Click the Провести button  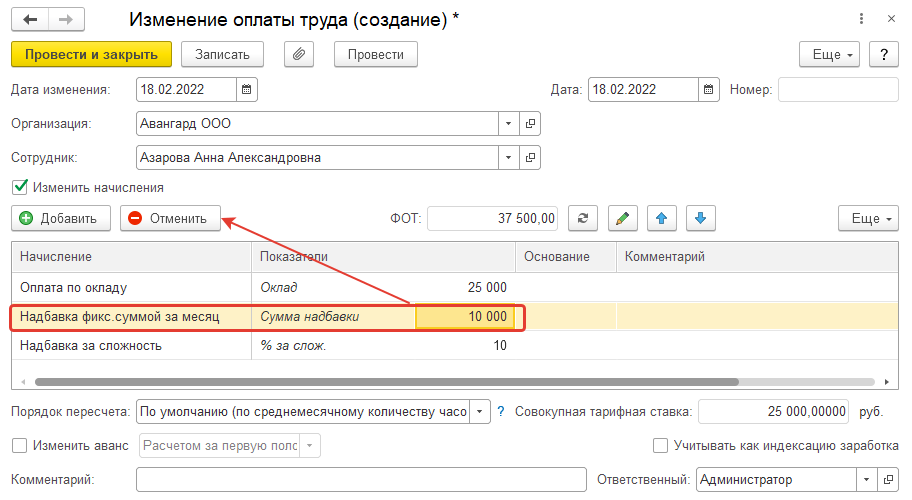376,54
